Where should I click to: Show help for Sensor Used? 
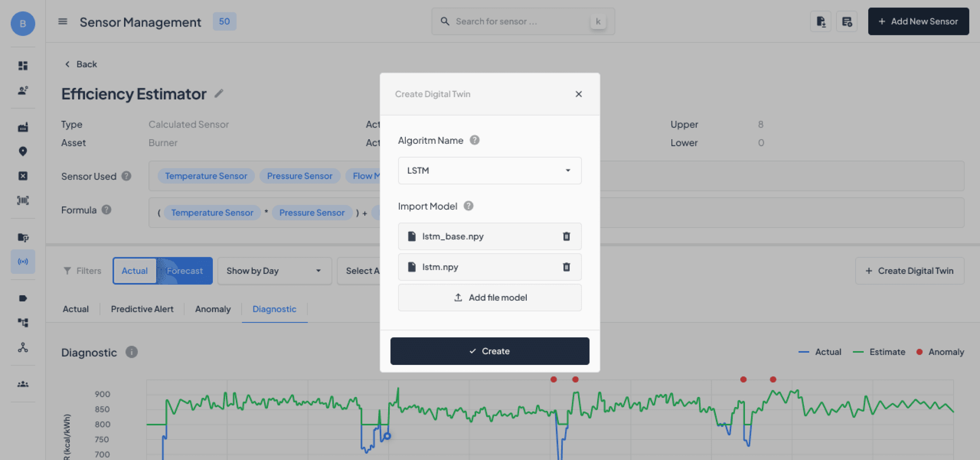point(126,176)
